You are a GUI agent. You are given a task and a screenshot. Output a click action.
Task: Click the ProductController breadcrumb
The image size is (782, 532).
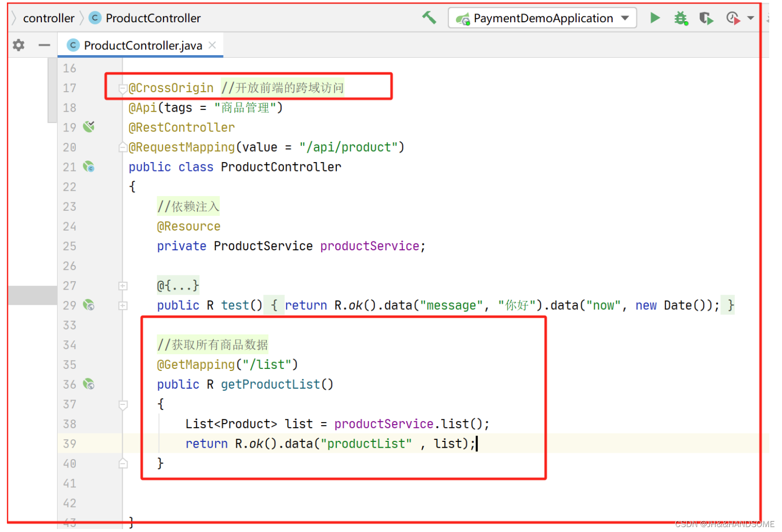click(153, 18)
